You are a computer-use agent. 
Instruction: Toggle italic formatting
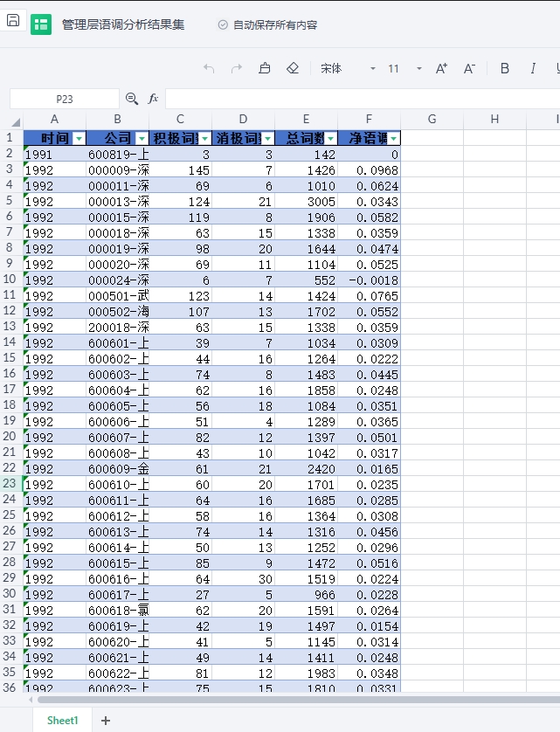(533, 69)
